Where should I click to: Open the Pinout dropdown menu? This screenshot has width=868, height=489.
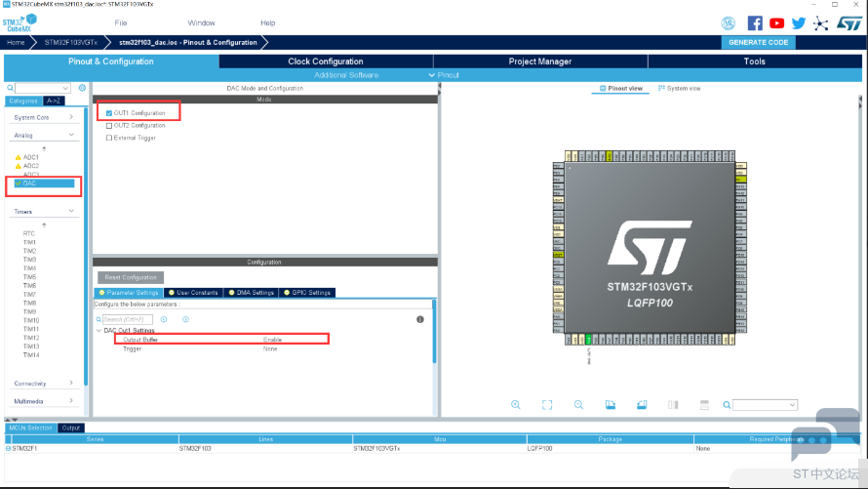tap(444, 75)
